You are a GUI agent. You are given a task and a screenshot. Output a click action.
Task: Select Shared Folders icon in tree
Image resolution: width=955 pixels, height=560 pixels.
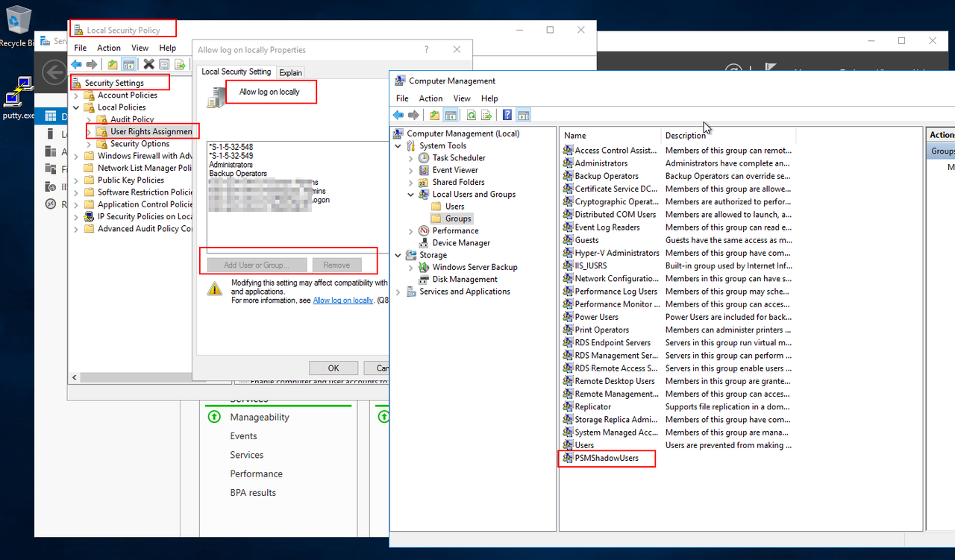[x=424, y=182]
